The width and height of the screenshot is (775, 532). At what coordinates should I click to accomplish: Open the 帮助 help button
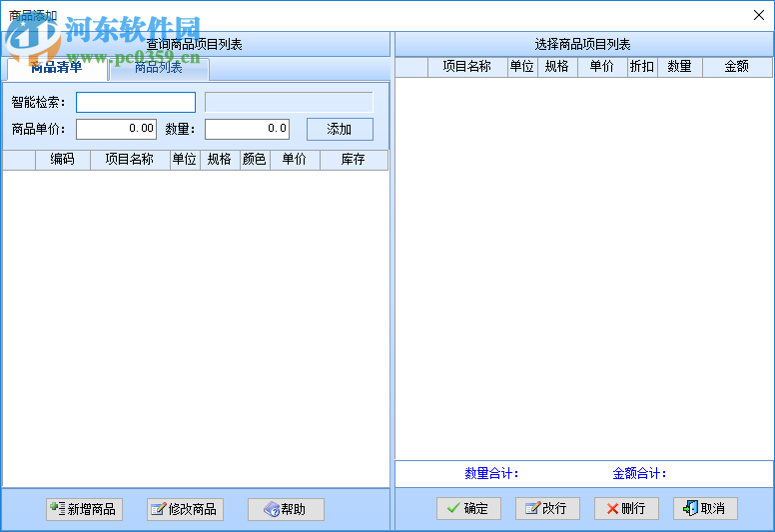click(287, 509)
